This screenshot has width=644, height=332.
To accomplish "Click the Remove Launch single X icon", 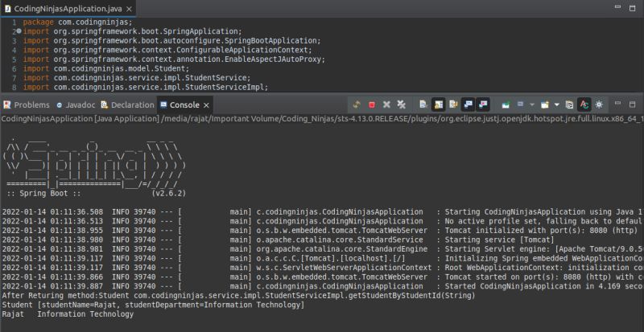I will 386,105.
